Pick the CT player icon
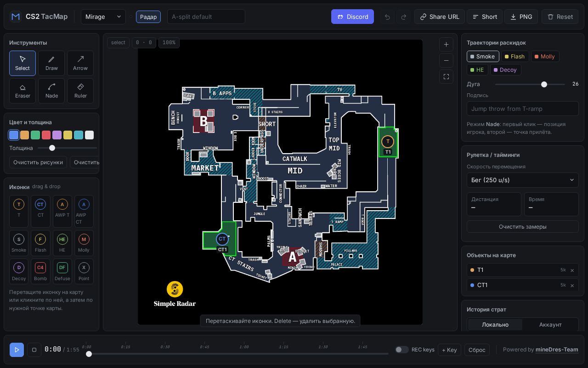Image resolution: width=588 pixels, height=368 pixels. (x=40, y=211)
